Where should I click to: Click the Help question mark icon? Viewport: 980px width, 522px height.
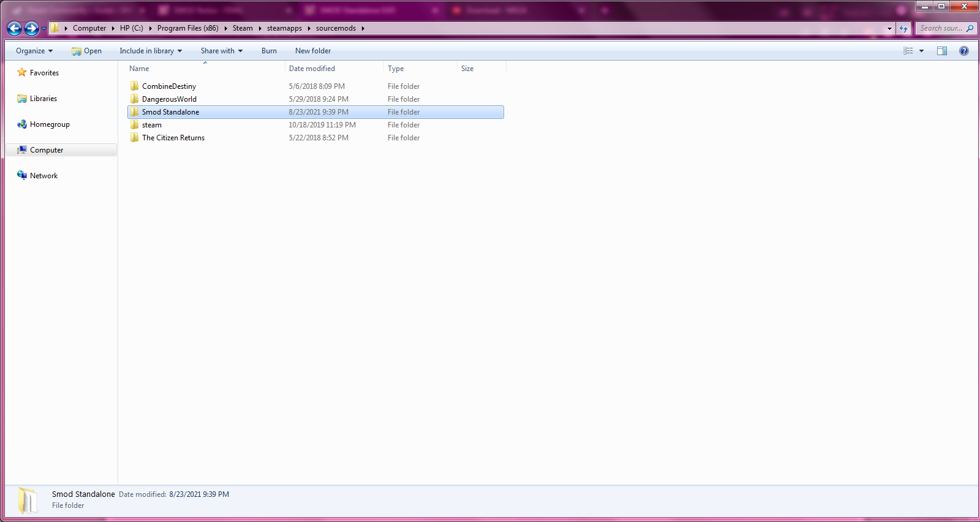click(x=964, y=51)
